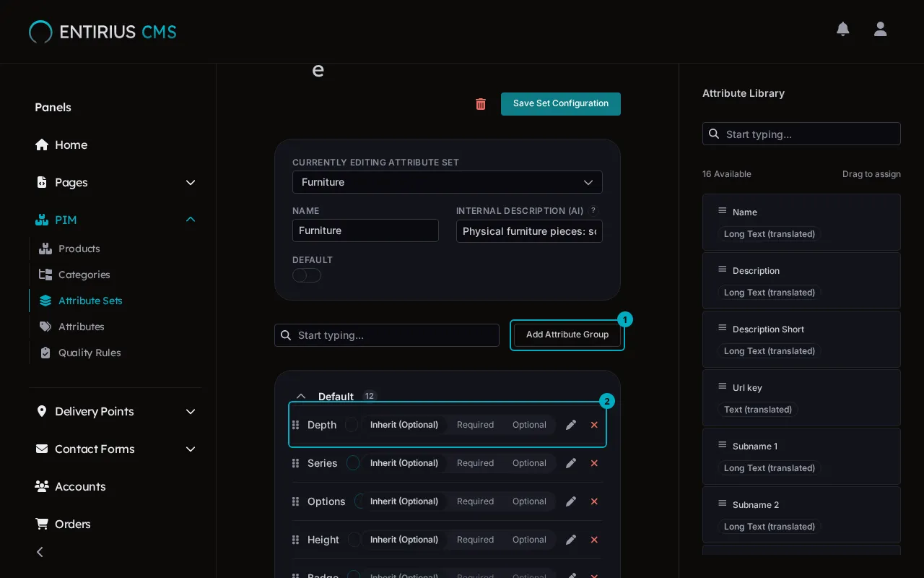Set Depth to Required
Viewport: 924px width, 578px height.
475,425
